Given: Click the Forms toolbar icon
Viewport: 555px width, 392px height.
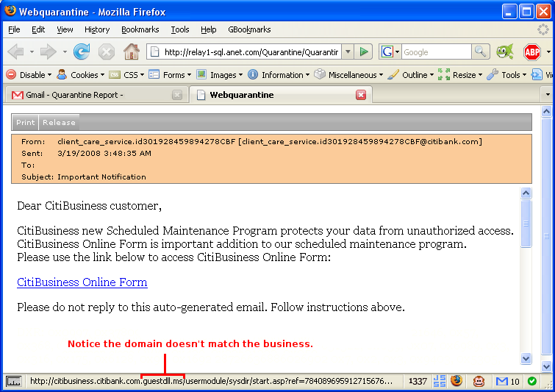Looking at the screenshot, I should coord(154,75).
